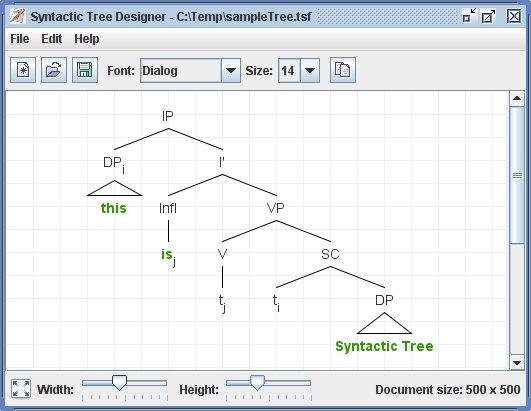Image resolution: width=531 pixels, height=411 pixels.
Task: Select the IP root node
Action: (x=168, y=116)
